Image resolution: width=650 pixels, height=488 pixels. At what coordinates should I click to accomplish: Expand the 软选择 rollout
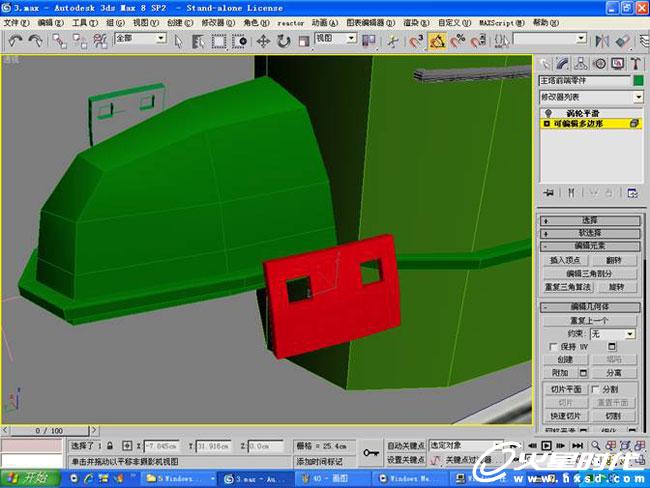pyautogui.click(x=590, y=233)
